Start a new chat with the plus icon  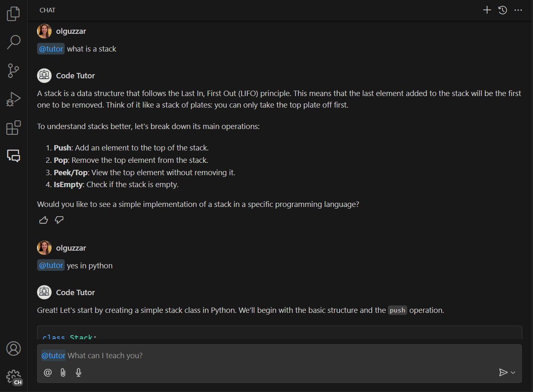click(487, 9)
